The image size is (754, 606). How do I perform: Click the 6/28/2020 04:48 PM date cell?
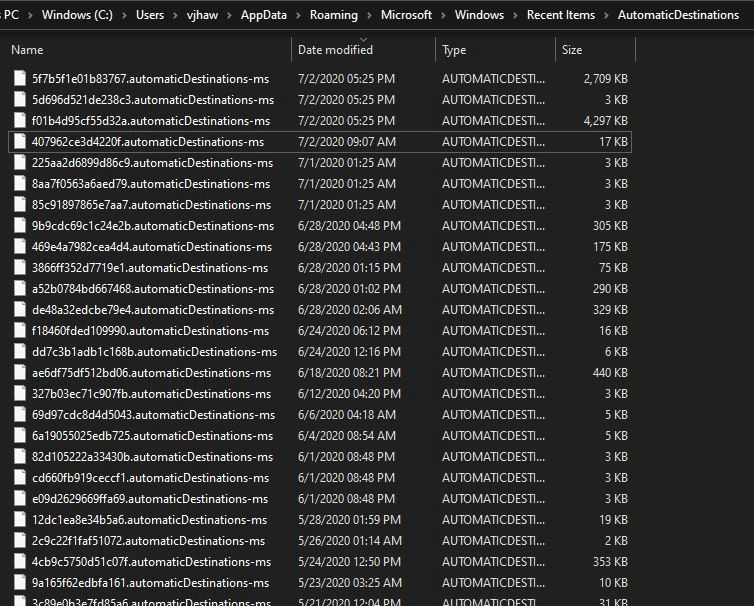click(349, 226)
